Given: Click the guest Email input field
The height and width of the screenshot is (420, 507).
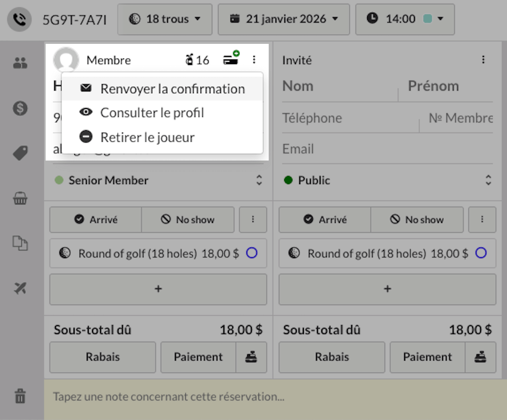Looking at the screenshot, I should pos(387,149).
